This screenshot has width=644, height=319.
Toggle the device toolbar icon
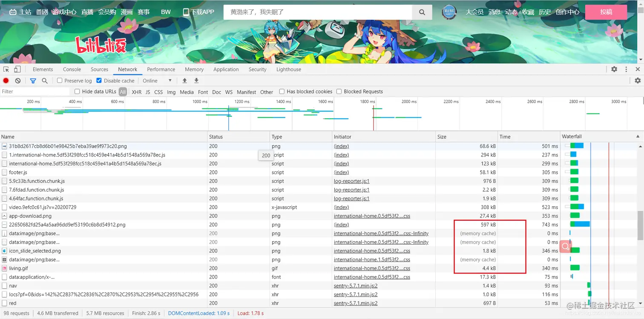pyautogui.click(x=17, y=69)
